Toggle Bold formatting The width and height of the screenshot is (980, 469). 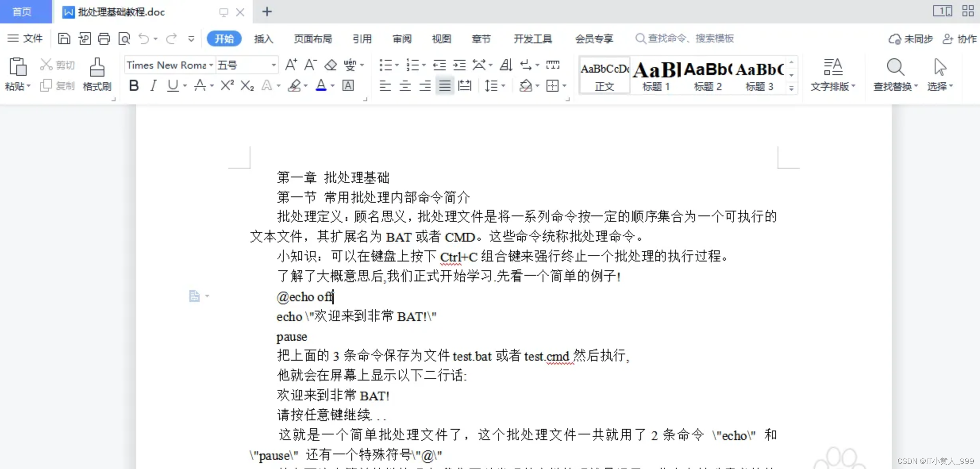pyautogui.click(x=134, y=86)
